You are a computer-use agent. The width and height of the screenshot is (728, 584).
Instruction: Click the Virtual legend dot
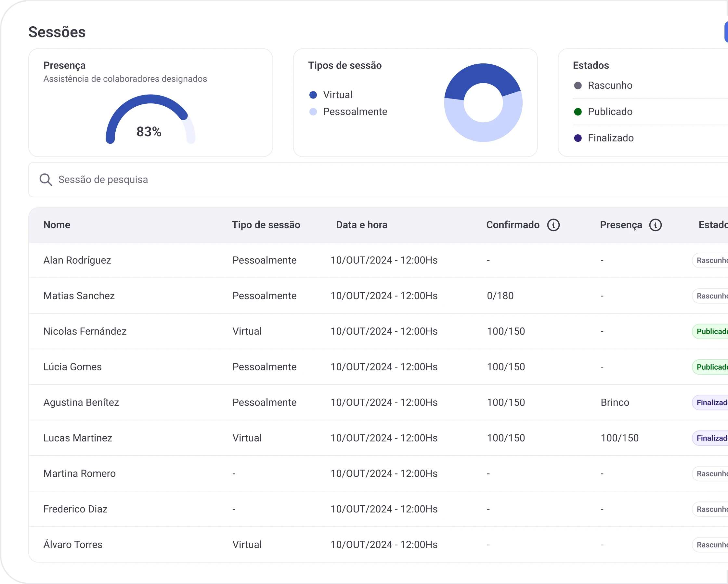(313, 95)
